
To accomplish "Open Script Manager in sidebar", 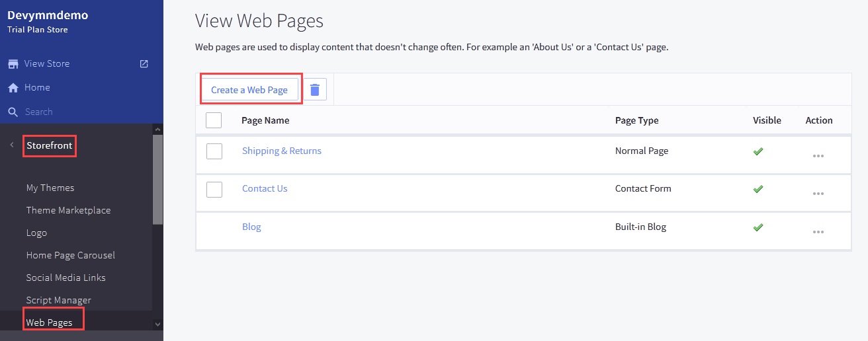I will pyautogui.click(x=59, y=300).
